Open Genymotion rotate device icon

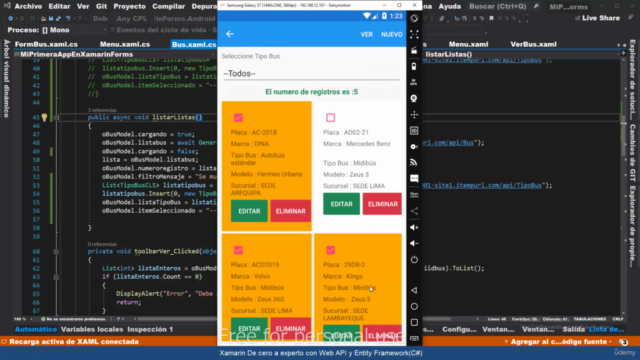click(414, 18)
